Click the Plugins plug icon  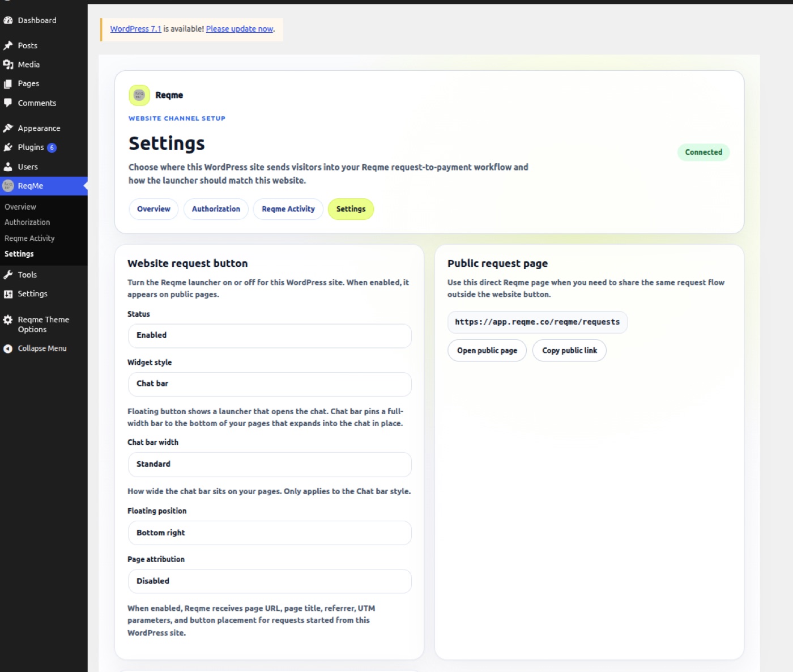pyautogui.click(x=8, y=147)
